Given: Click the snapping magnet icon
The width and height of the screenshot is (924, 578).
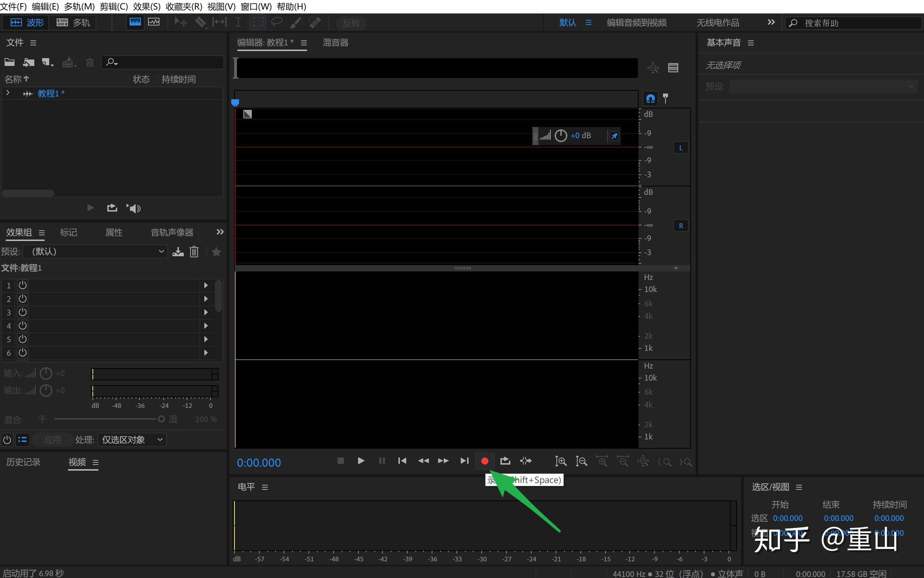Looking at the screenshot, I should pyautogui.click(x=650, y=99).
